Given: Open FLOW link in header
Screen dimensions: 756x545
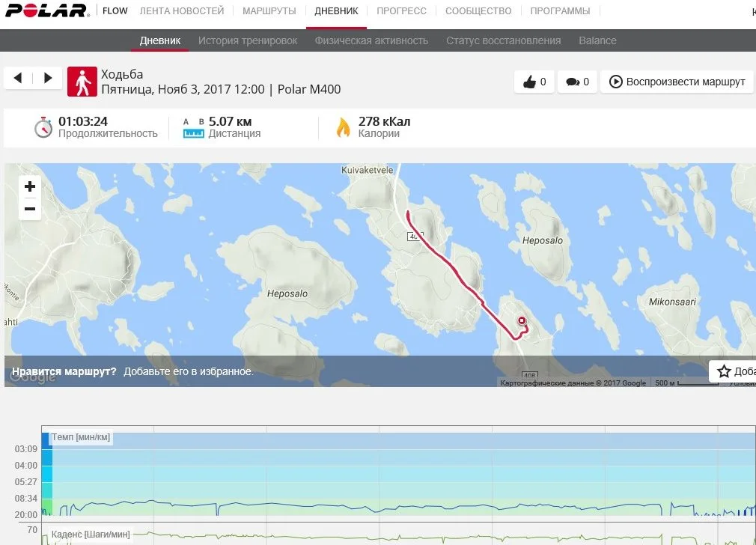Looking at the screenshot, I should tap(115, 10).
